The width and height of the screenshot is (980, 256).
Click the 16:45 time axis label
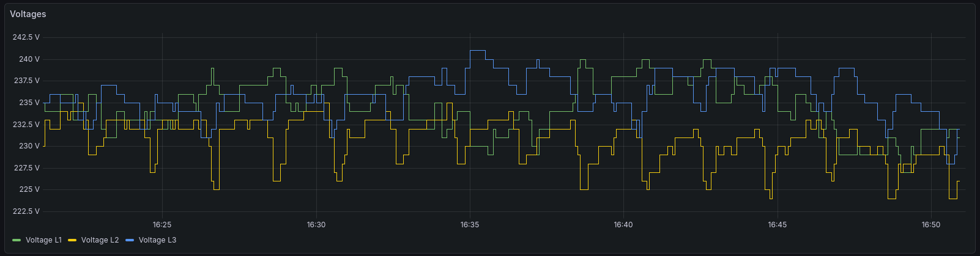777,225
